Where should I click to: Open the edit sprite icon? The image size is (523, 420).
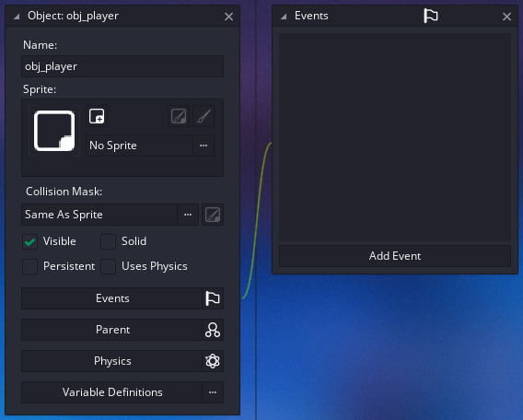click(179, 116)
